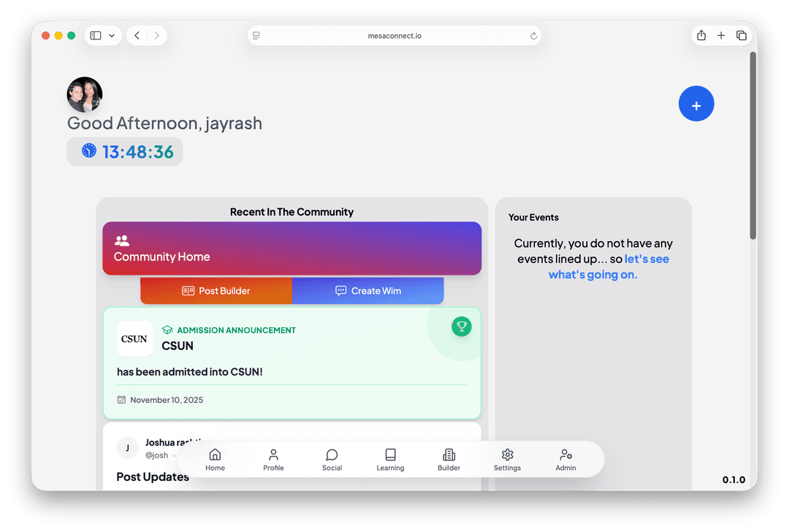Go to Profile in bottom navigation
Screen dimensions: 789x532
(273, 460)
